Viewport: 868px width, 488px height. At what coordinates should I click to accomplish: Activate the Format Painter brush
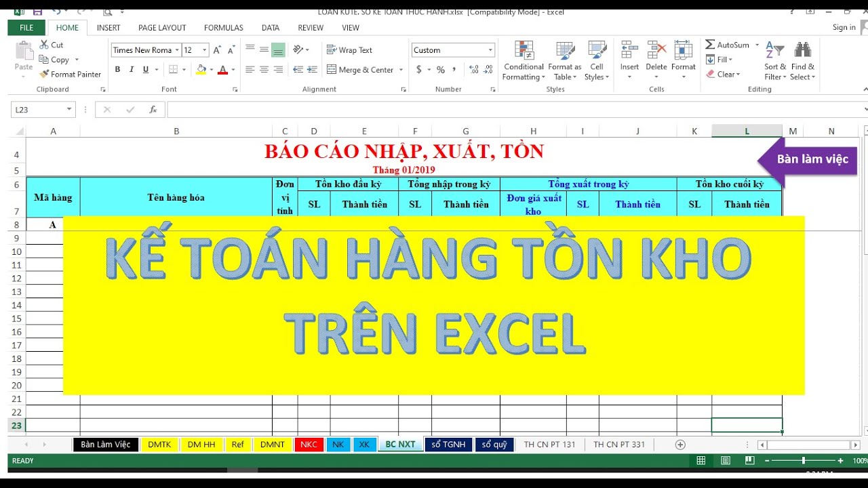click(x=71, y=75)
